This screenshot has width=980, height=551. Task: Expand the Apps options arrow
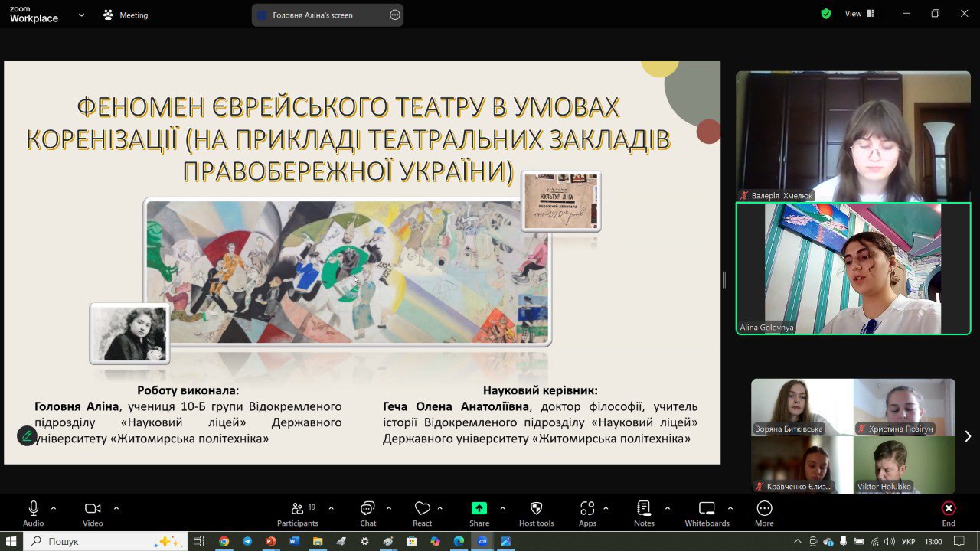(606, 508)
